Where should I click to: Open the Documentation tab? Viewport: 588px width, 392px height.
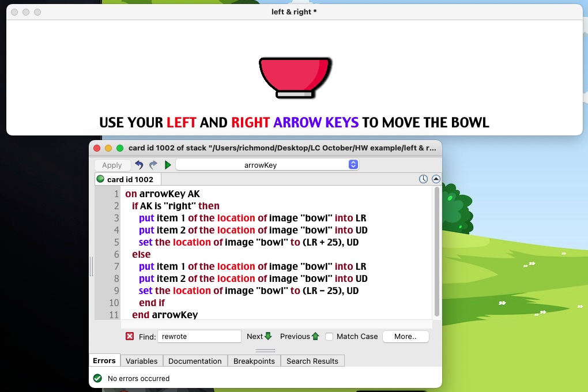point(195,361)
